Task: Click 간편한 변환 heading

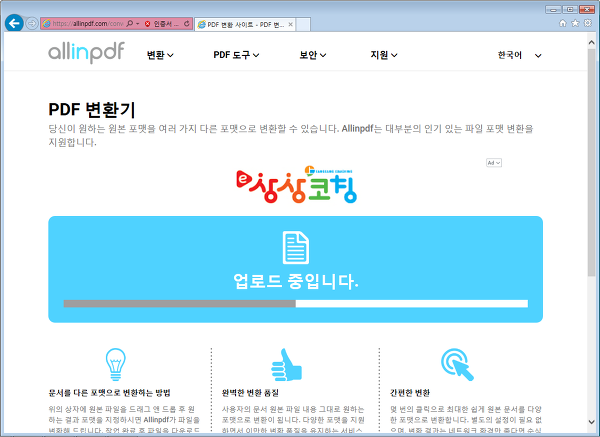Action: click(x=410, y=393)
